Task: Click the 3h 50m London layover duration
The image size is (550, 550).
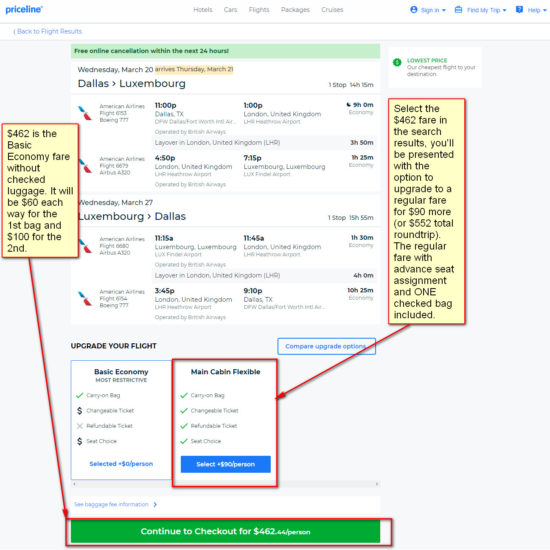Action: coord(362,143)
